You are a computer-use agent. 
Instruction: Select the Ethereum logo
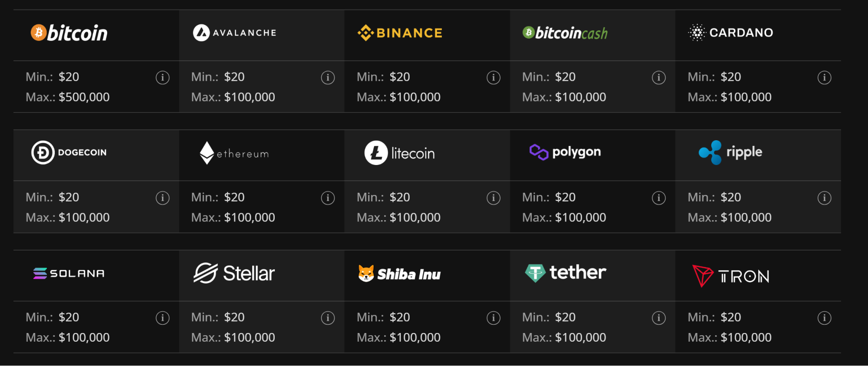pos(234,153)
